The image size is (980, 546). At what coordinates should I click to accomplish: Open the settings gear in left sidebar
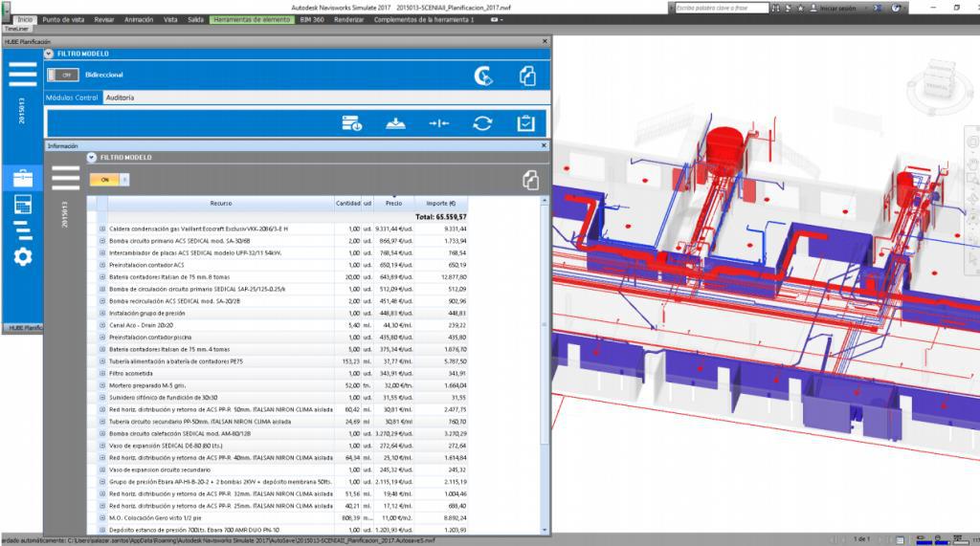click(22, 256)
